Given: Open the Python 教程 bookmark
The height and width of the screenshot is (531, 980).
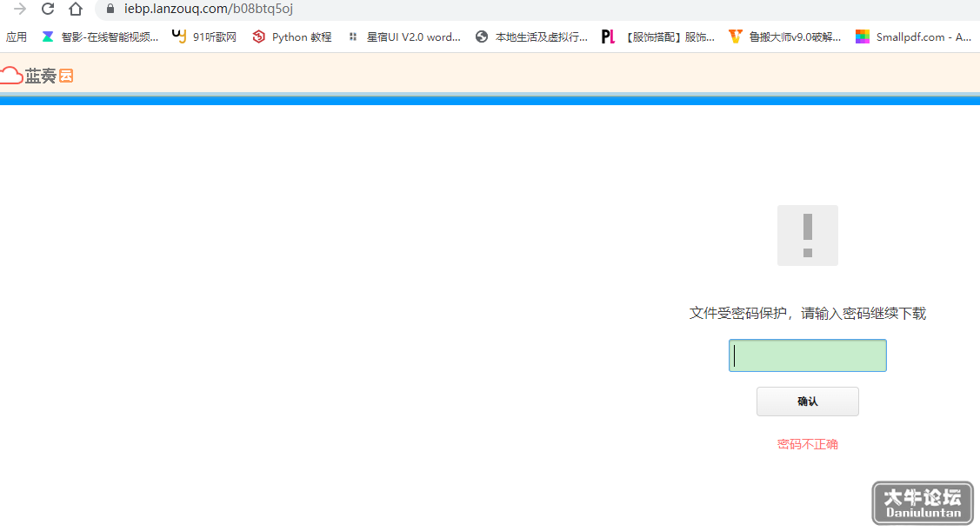Looking at the screenshot, I should [292, 37].
